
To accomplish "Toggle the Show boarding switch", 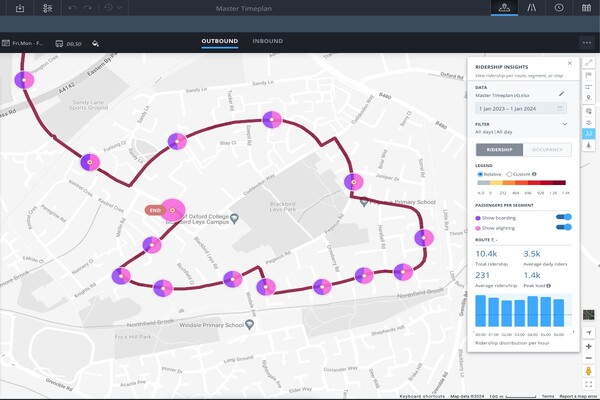I will (x=564, y=217).
